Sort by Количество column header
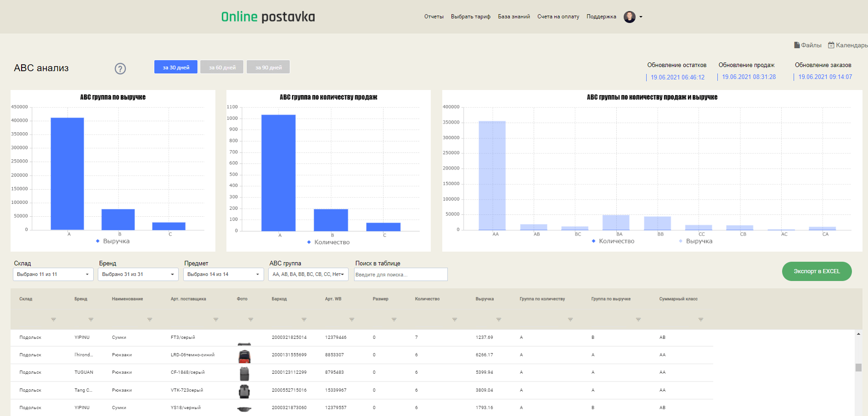The height and width of the screenshot is (416, 868). click(427, 299)
